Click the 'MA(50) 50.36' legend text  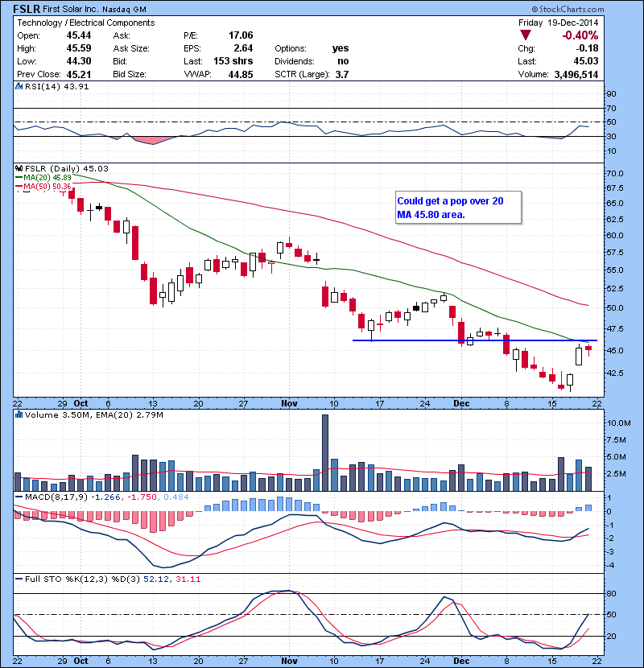[47, 186]
